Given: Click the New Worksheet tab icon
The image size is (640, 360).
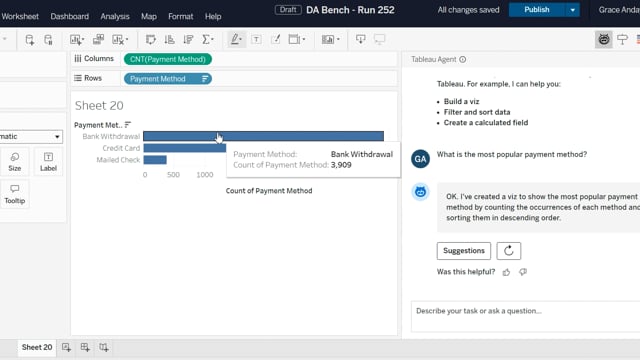Looking at the screenshot, I should tap(66, 347).
